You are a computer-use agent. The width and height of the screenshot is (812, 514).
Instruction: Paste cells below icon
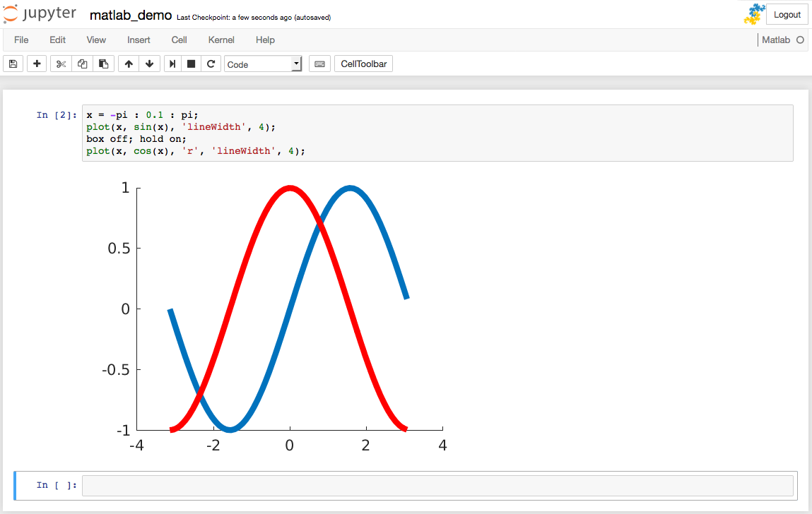pyautogui.click(x=103, y=64)
